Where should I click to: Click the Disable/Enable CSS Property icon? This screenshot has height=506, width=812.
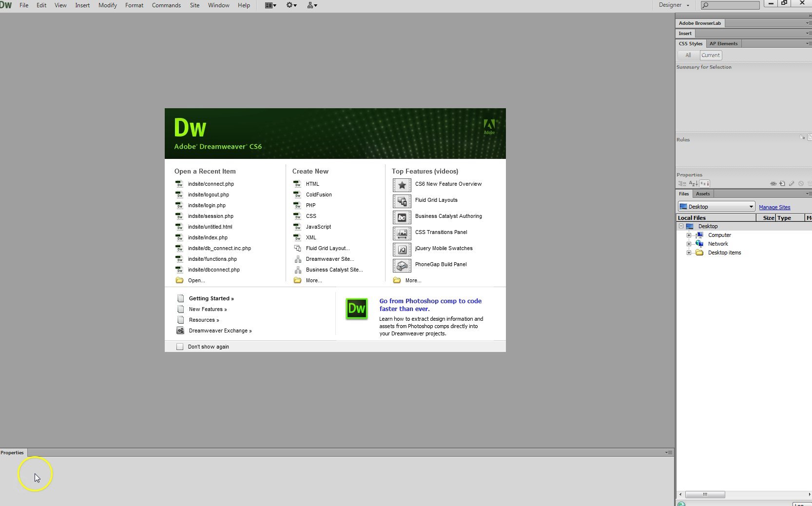801,184
